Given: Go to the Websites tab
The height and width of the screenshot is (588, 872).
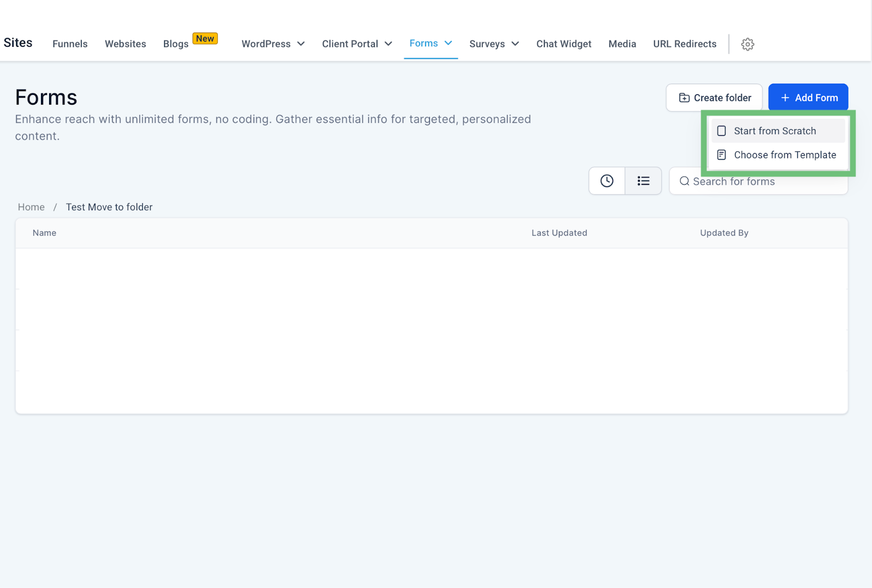Looking at the screenshot, I should pos(125,44).
